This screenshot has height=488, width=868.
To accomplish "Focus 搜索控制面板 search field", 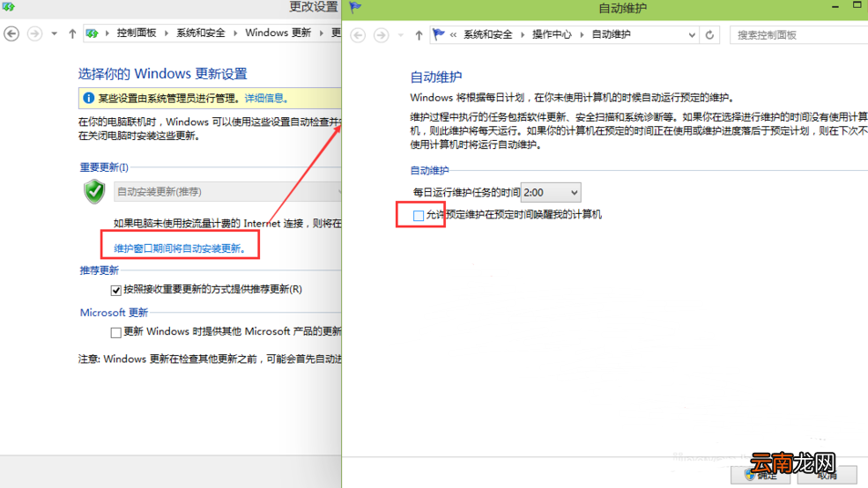I will click(x=798, y=35).
